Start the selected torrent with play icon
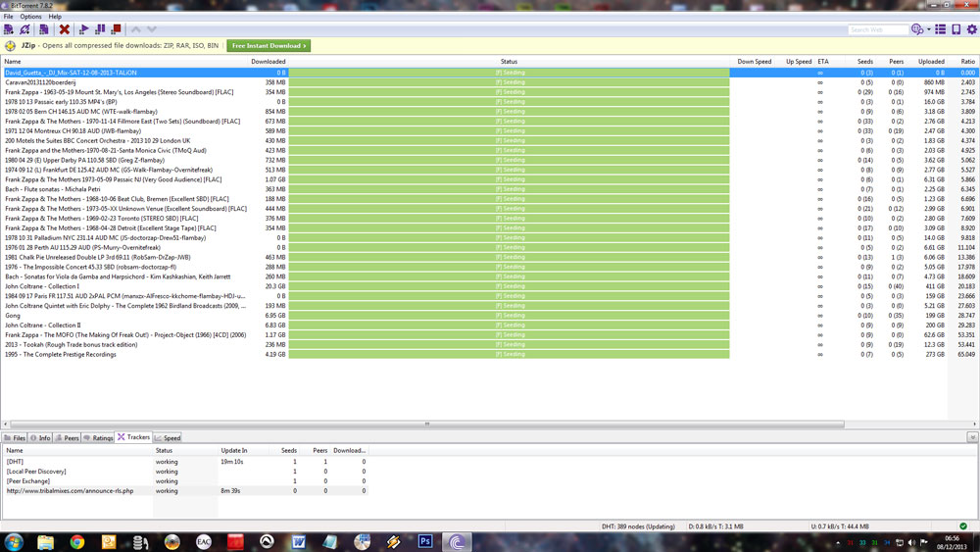The height and width of the screenshot is (552, 980). click(83, 29)
